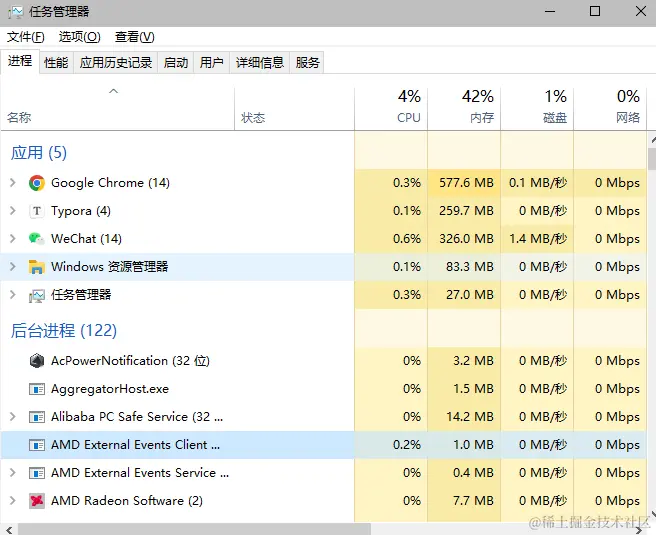Click the 任务管理器 process row icon
The width and height of the screenshot is (656, 535).
pos(37,295)
